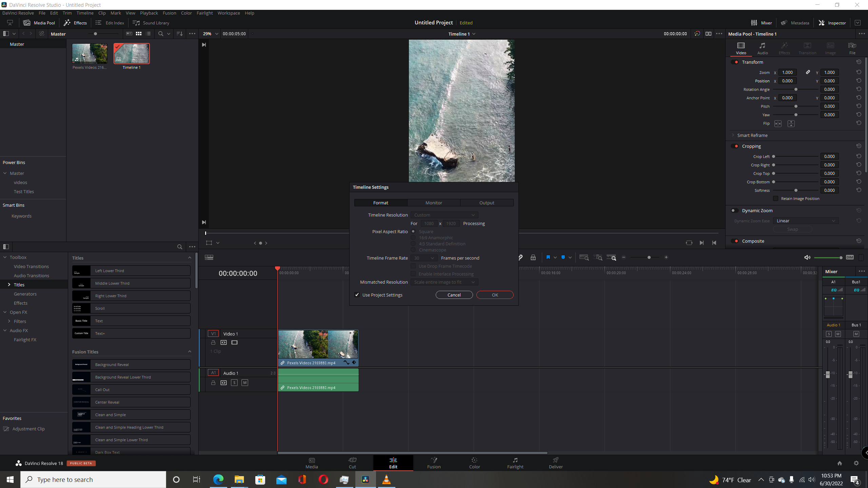Mute the Audio 1 track

pyautogui.click(x=245, y=383)
